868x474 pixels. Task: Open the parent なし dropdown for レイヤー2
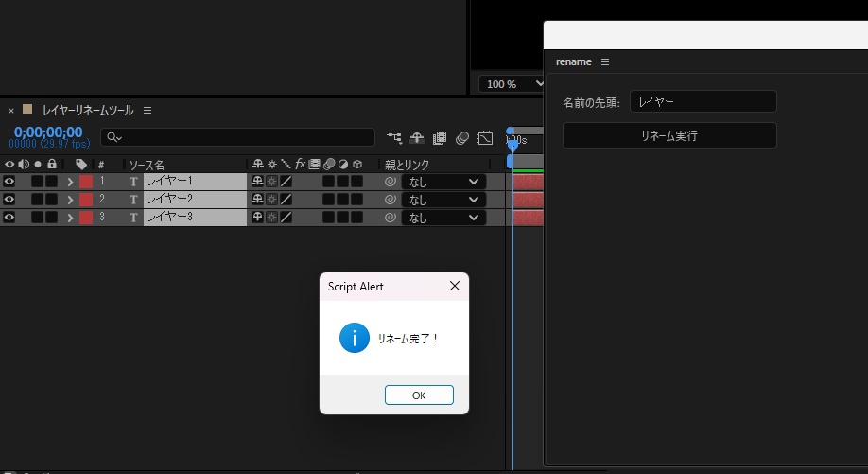pyautogui.click(x=444, y=200)
